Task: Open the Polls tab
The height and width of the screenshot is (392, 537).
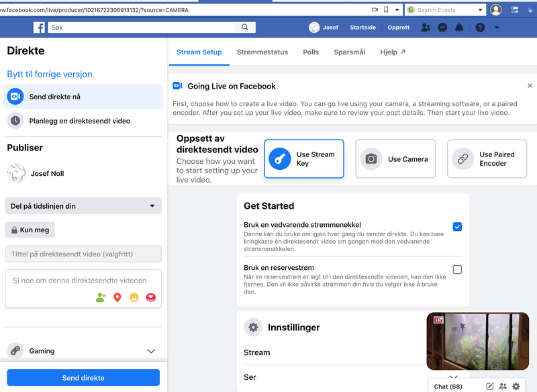Action: [x=311, y=52]
